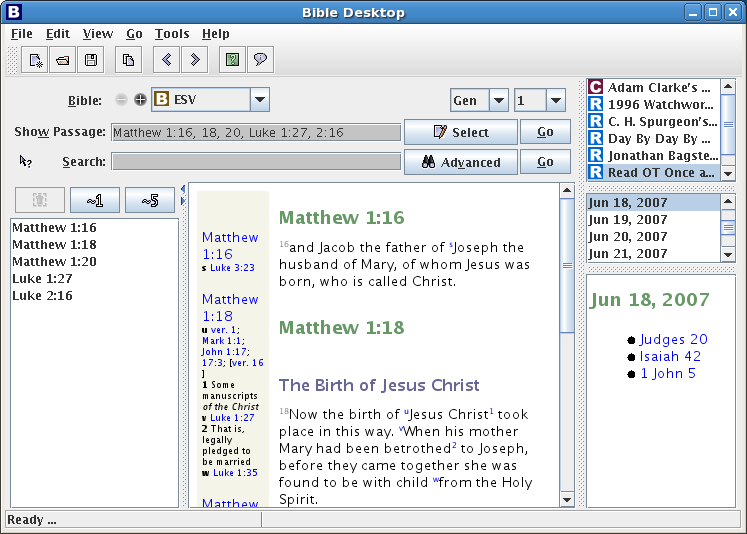The width and height of the screenshot is (747, 534).
Task: Select Luke 1:27 in the verse list
Action: pos(42,279)
